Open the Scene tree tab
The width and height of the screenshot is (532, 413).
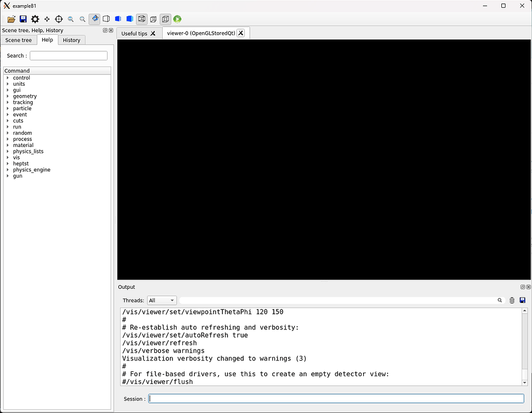pyautogui.click(x=19, y=40)
